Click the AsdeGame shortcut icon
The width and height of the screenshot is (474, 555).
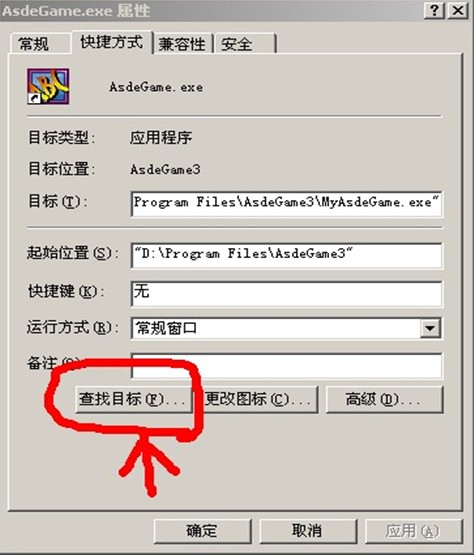(48, 86)
